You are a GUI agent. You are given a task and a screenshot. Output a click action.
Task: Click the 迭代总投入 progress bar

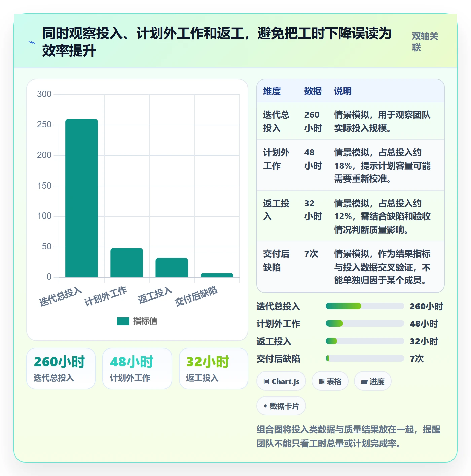coord(365,306)
